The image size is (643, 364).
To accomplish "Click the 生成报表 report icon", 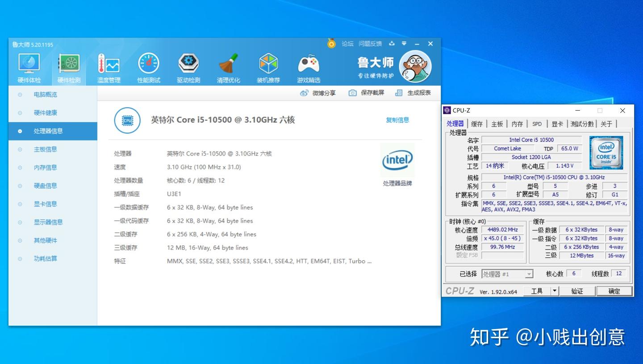I will (399, 93).
